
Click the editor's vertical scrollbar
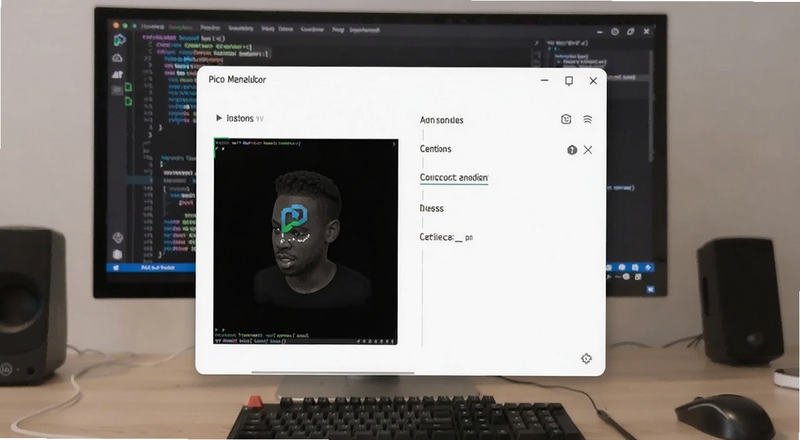(651, 105)
